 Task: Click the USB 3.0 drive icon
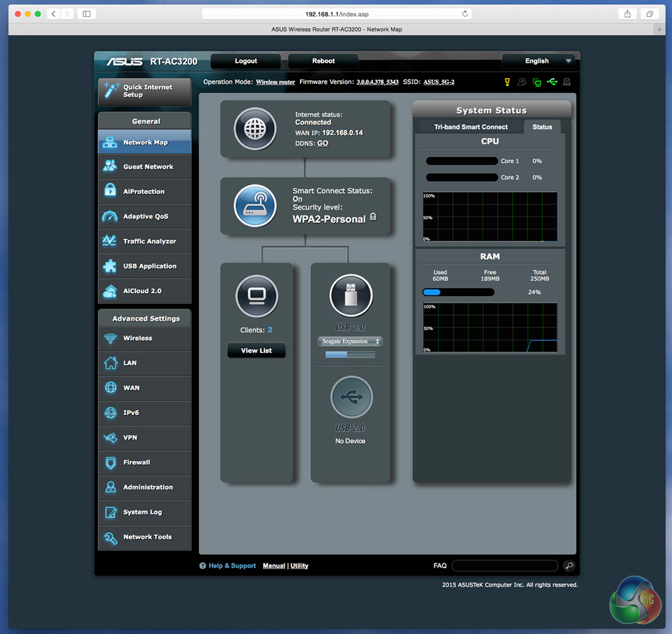click(351, 295)
